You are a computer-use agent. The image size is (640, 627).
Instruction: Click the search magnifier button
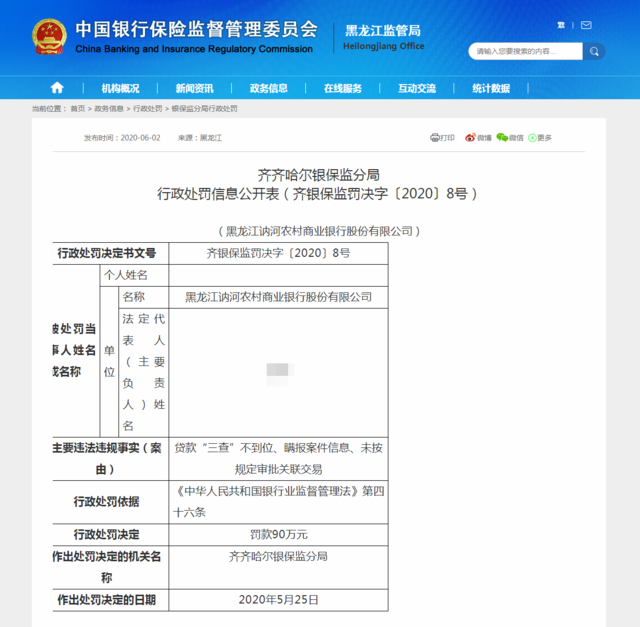click(x=594, y=51)
